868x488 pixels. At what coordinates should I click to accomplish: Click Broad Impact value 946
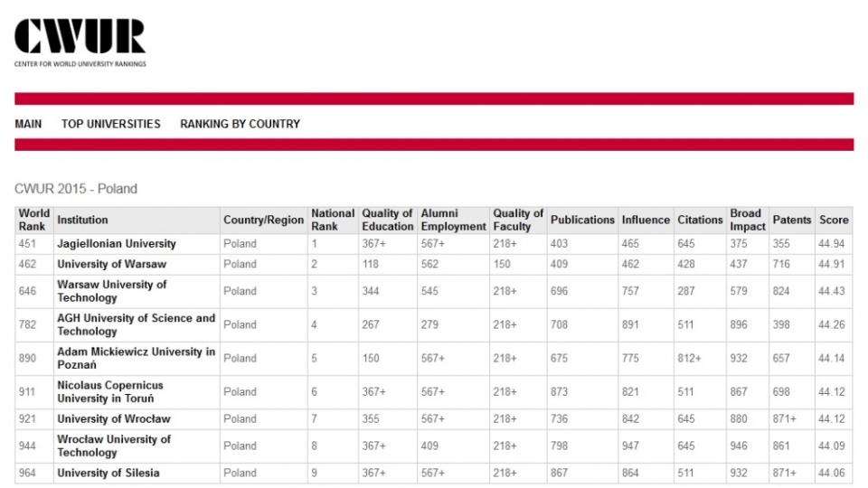tap(739, 446)
